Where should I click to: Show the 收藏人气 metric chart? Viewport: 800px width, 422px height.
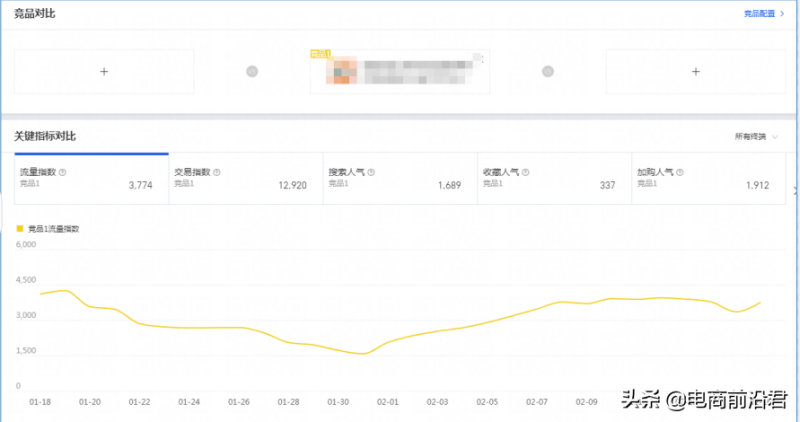[x=554, y=179]
